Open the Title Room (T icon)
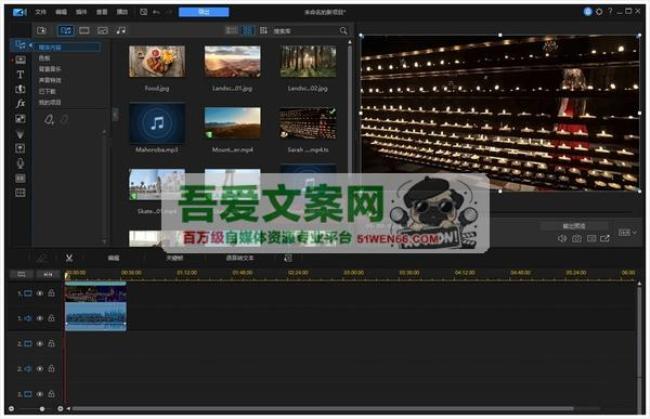Image resolution: width=650 pixels, height=419 pixels. pyautogui.click(x=20, y=75)
